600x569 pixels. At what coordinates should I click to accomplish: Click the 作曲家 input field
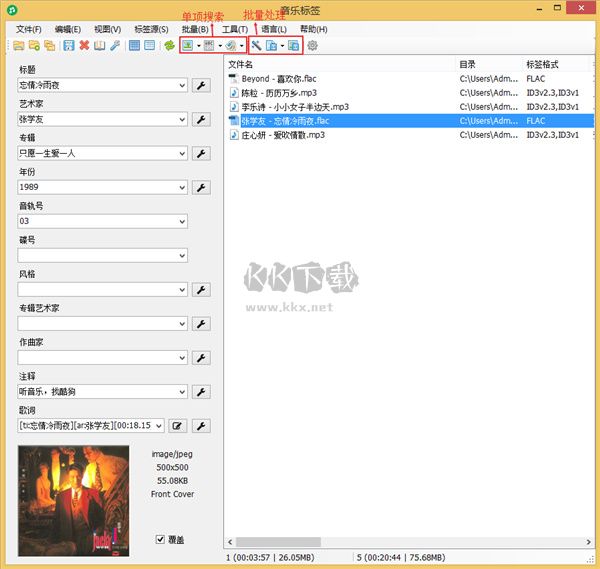pos(103,358)
